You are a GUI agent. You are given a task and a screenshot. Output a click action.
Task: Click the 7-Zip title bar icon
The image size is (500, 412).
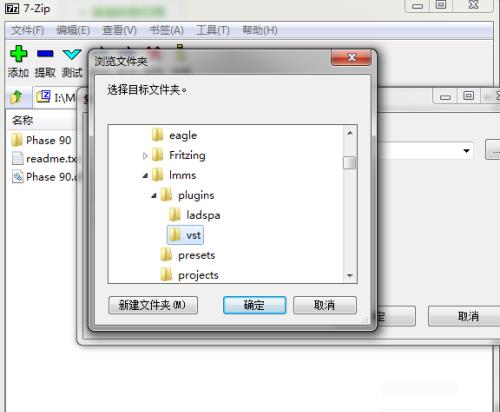(12, 8)
